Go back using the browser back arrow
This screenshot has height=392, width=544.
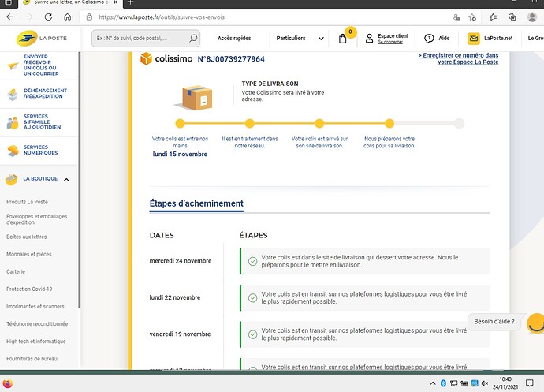tap(10, 17)
